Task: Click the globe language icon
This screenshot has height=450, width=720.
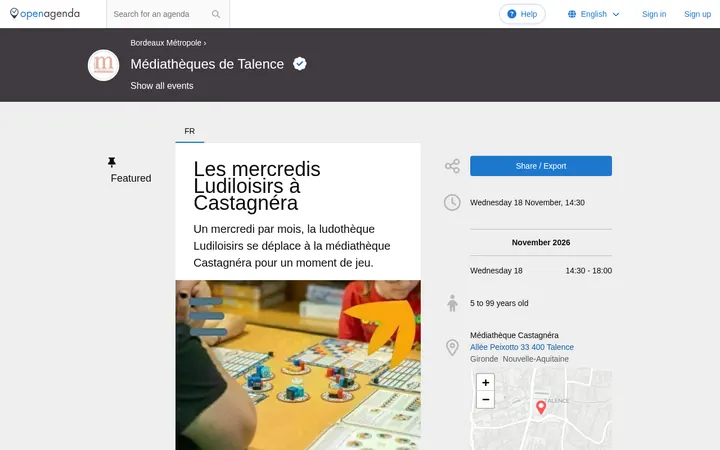Action: pyautogui.click(x=572, y=14)
